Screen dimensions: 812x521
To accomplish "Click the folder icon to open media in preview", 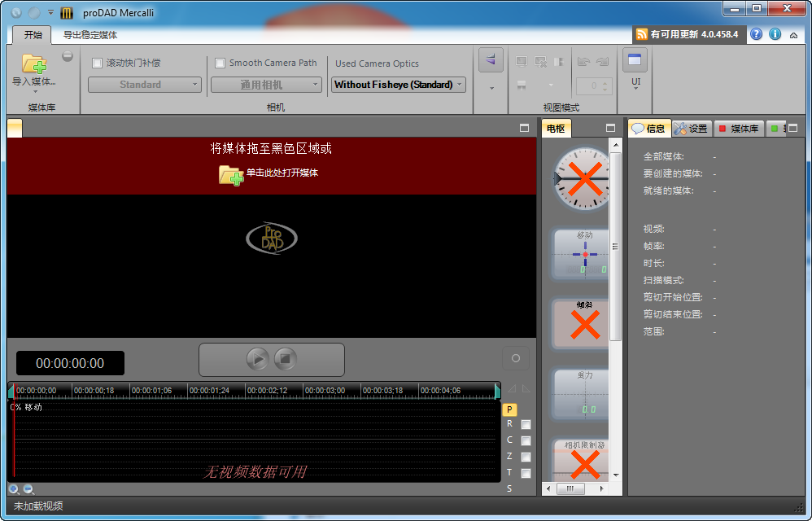I will (x=231, y=175).
